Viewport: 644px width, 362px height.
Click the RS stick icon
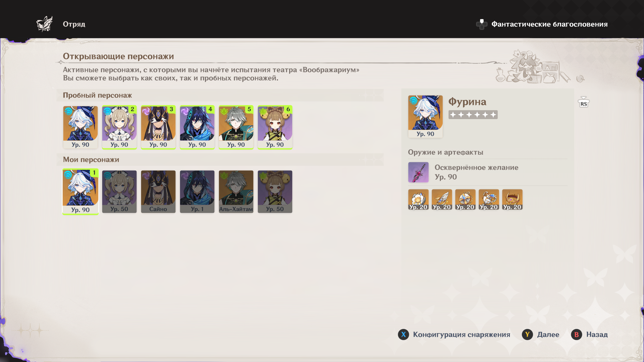click(583, 102)
